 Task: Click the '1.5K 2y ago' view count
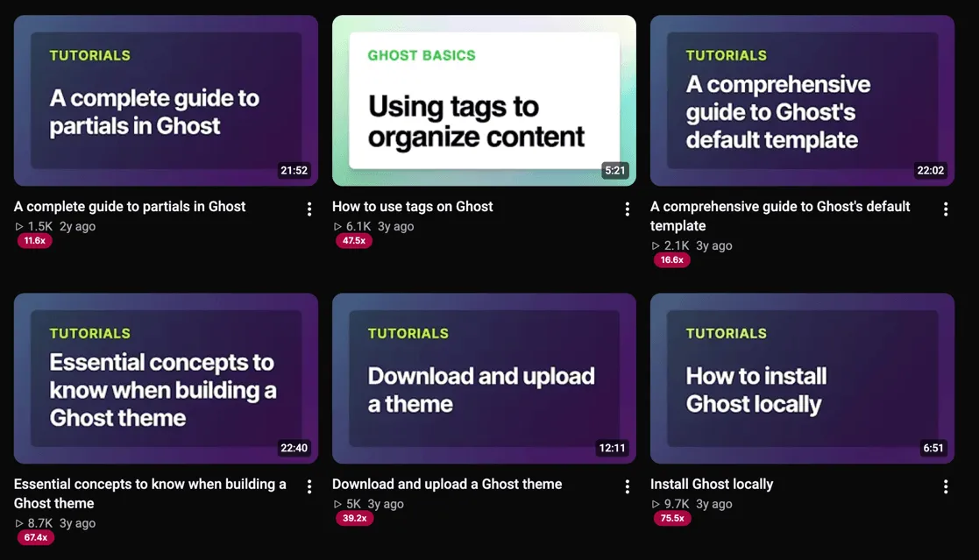coord(55,227)
